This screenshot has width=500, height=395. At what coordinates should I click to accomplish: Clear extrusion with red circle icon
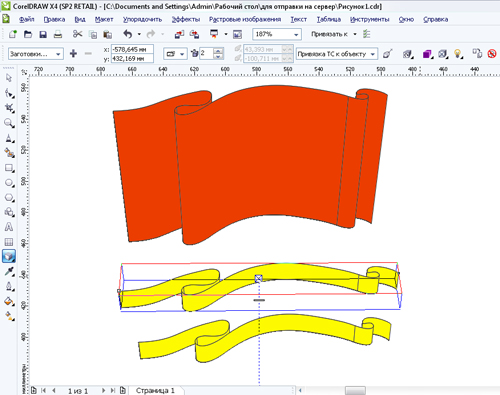(x=492, y=54)
